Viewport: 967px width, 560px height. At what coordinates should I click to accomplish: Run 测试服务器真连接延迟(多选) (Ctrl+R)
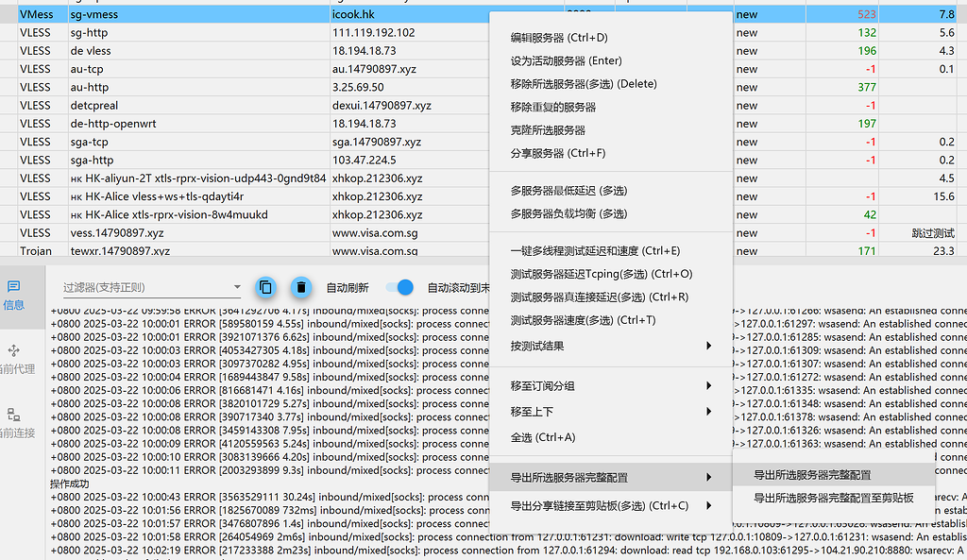click(611, 297)
